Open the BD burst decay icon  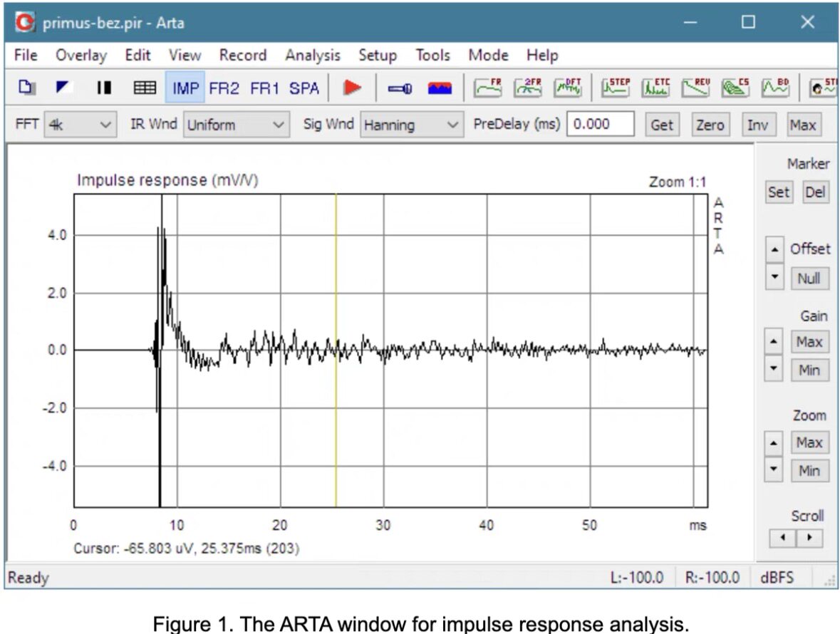(x=775, y=88)
